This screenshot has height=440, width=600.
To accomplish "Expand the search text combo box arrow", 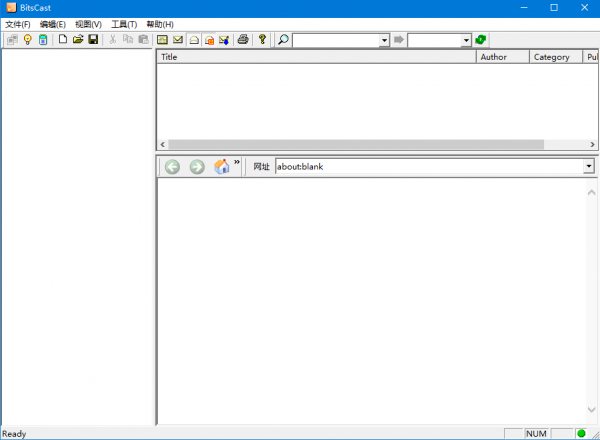I will point(384,40).
